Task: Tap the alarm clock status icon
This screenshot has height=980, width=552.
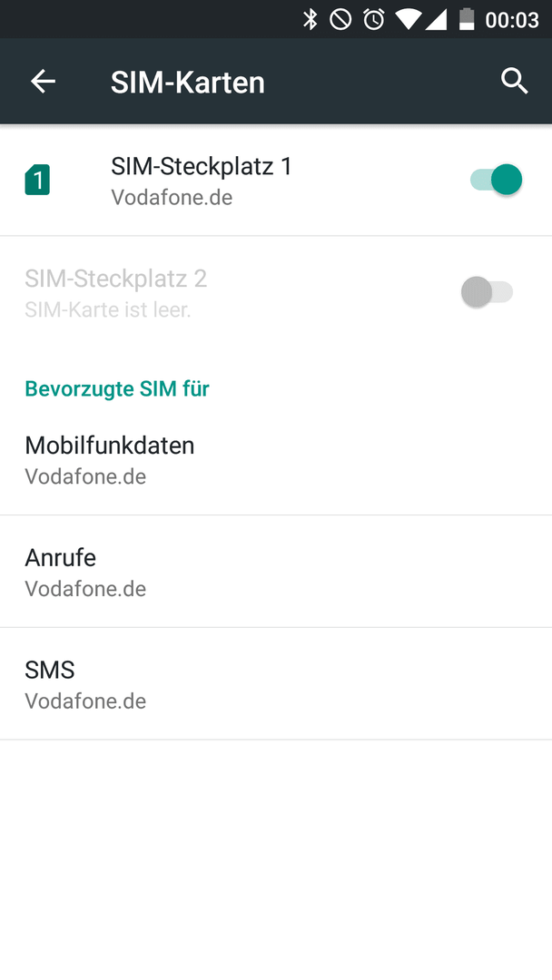Action: (x=374, y=19)
